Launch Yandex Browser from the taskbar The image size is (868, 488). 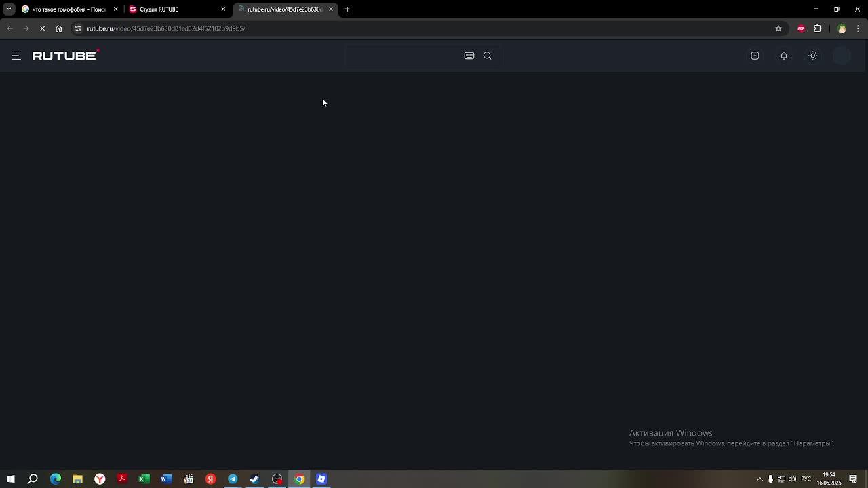click(100, 479)
